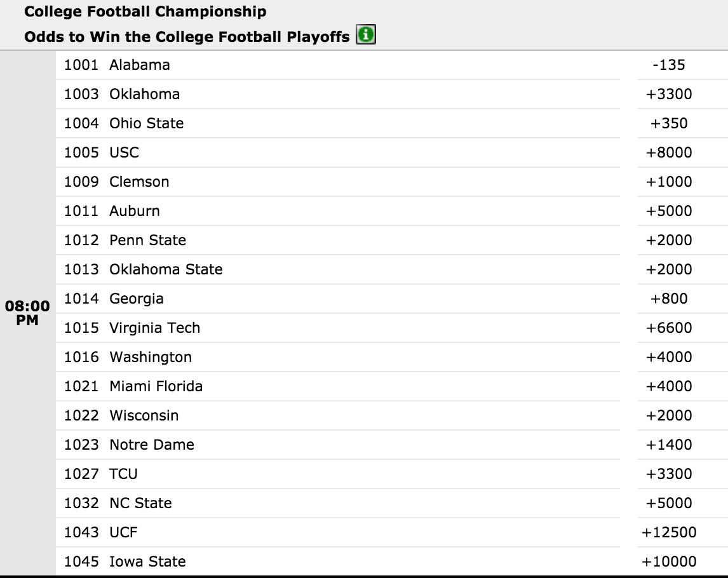Image resolution: width=728 pixels, height=578 pixels.
Task: Pick Georgia +800 odds
Action: pyautogui.click(x=668, y=299)
